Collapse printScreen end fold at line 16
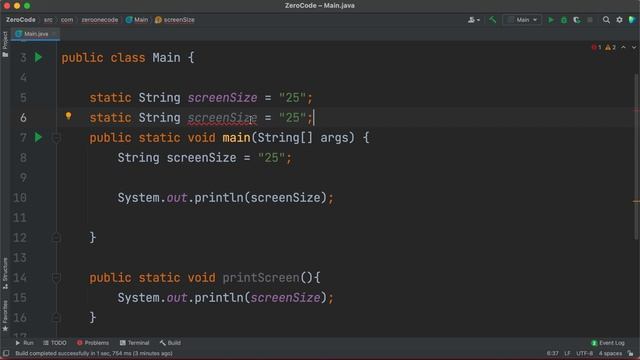Viewport: 640px width, 360px height. pyautogui.click(x=56, y=317)
